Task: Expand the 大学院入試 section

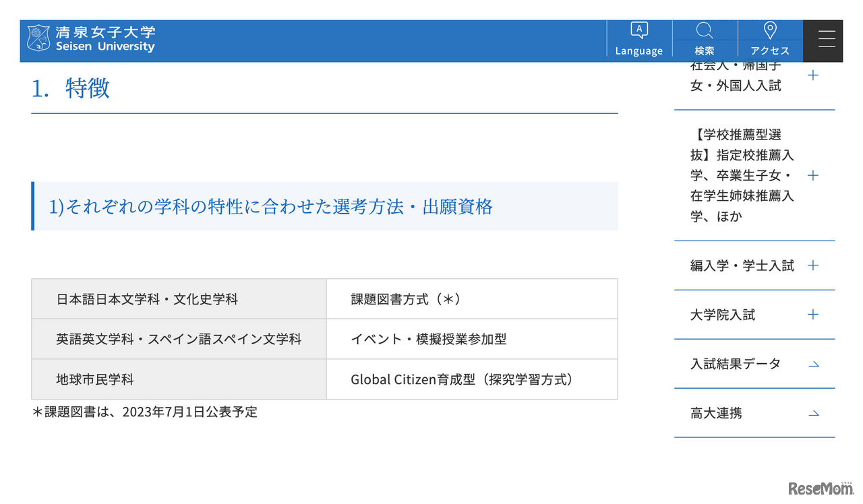Action: coord(813,314)
